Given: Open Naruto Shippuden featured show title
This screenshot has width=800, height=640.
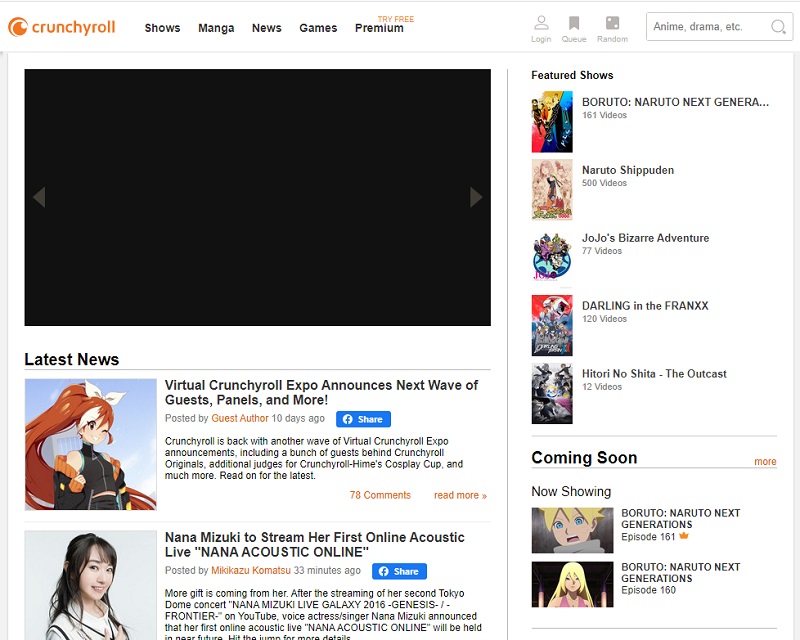Looking at the screenshot, I should [x=628, y=170].
